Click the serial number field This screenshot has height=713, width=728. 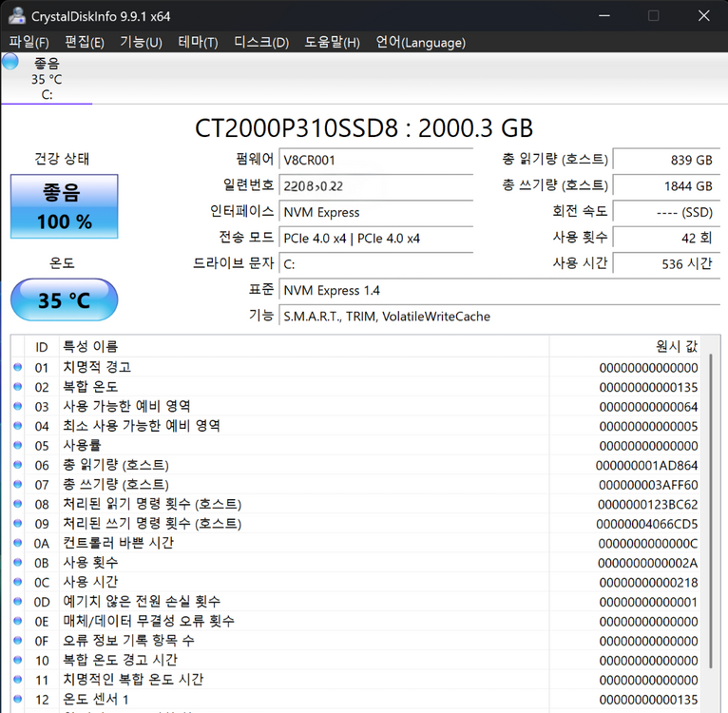pos(375,185)
